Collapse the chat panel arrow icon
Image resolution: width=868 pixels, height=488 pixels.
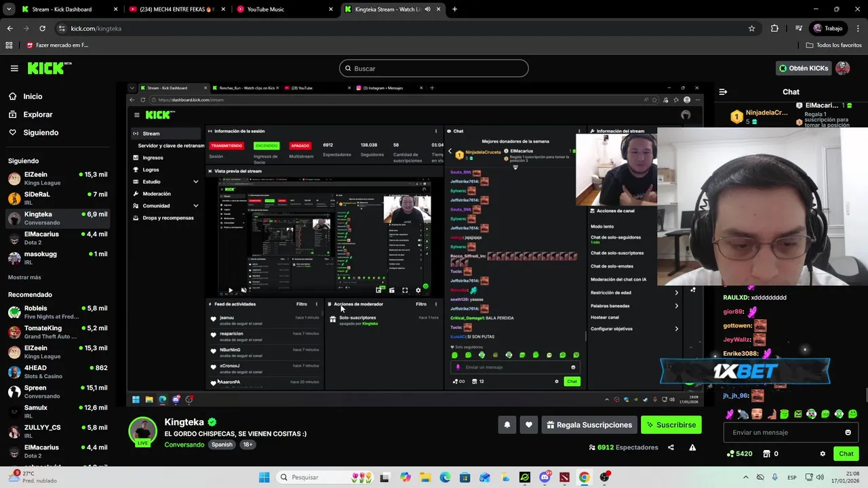tap(723, 91)
